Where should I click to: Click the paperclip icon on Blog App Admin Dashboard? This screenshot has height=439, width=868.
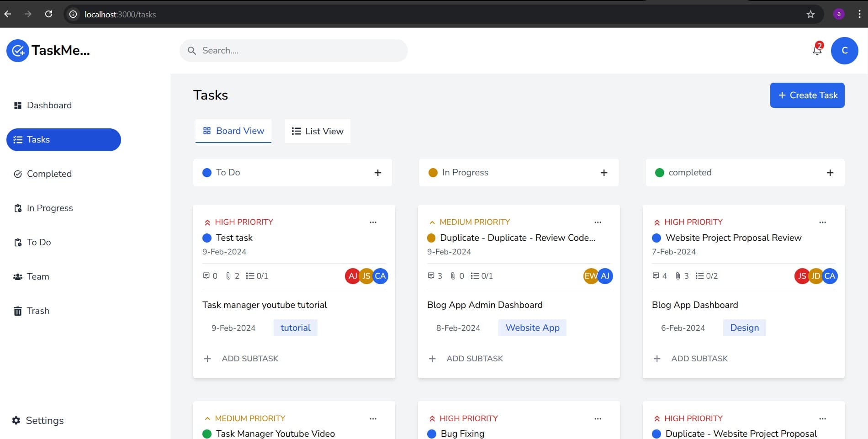[x=453, y=275]
